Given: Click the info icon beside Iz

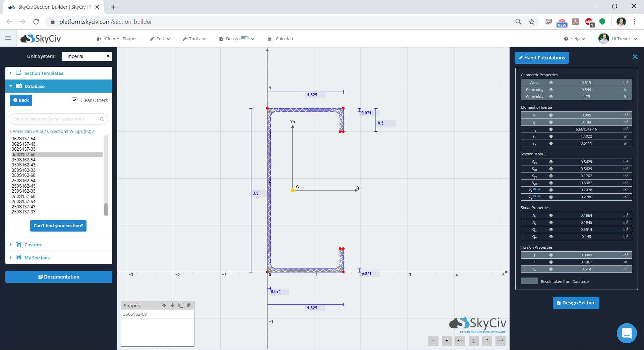Looking at the screenshot, I should coord(551,115).
